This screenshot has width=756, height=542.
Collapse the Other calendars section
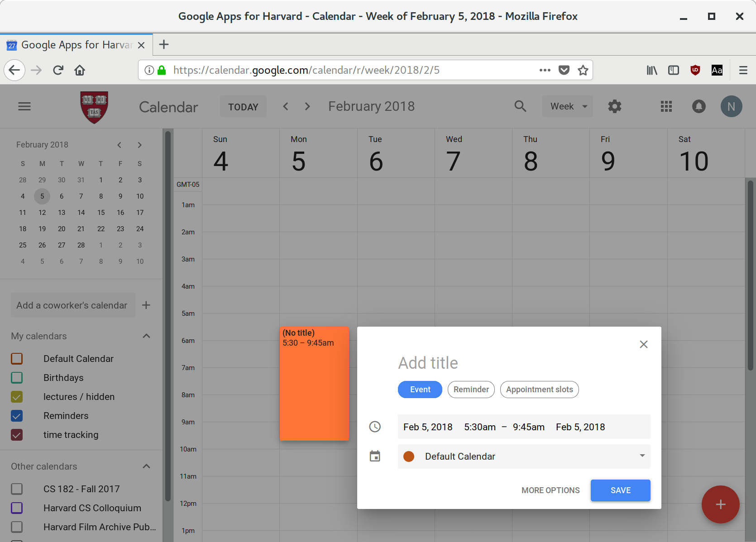[146, 466]
